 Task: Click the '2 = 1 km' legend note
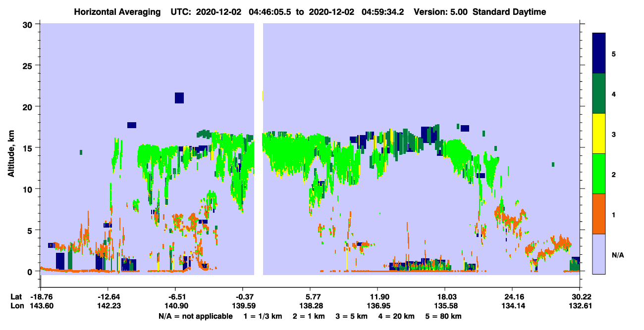[x=310, y=316]
